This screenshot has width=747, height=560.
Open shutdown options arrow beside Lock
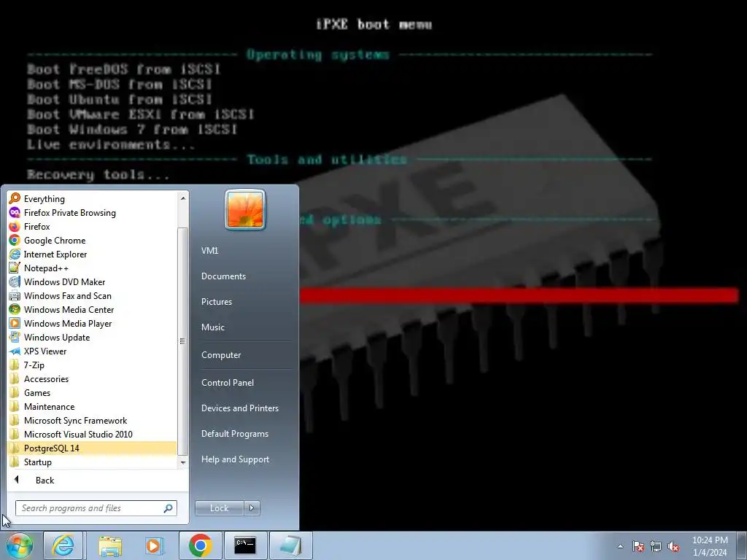(x=252, y=508)
